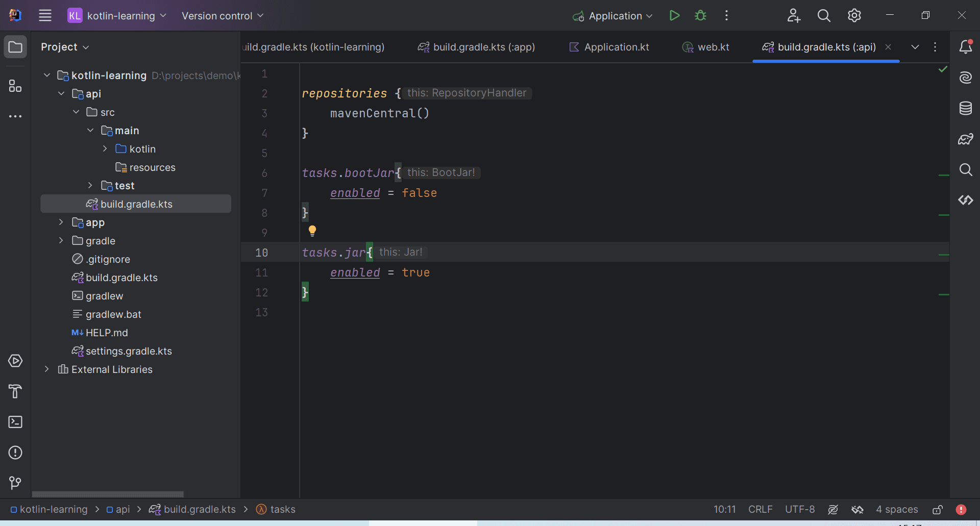Switch to Application.kt tab
The width and height of the screenshot is (980, 526).
(x=609, y=47)
